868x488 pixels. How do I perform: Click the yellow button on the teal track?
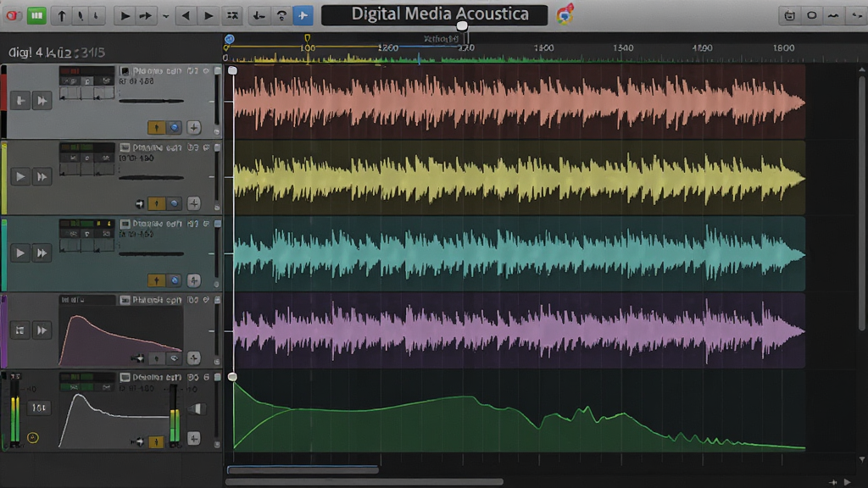pos(156,280)
